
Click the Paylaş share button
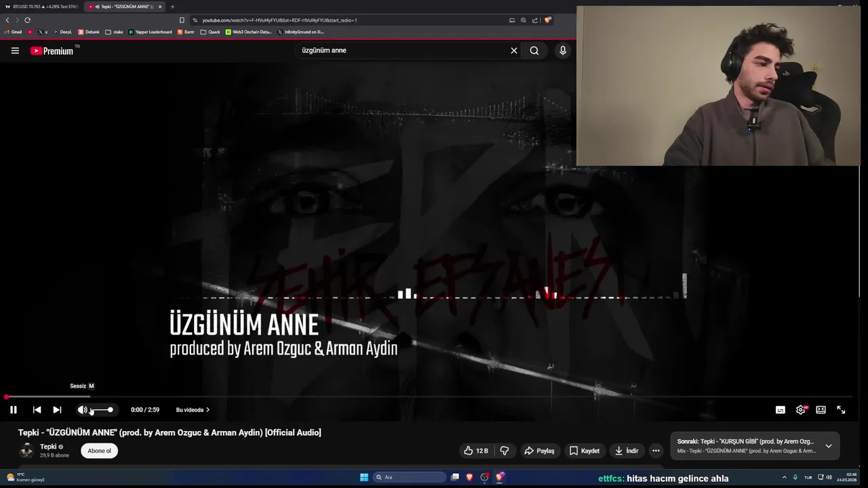(x=539, y=451)
